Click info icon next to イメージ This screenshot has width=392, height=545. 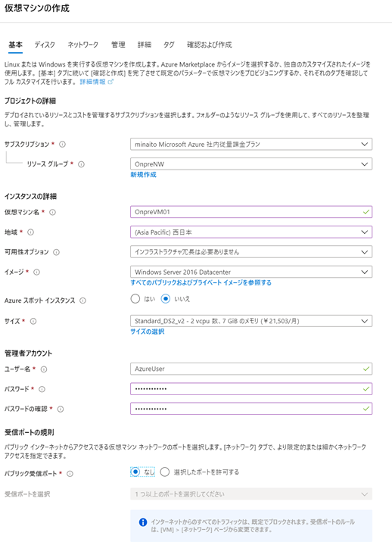coord(36,272)
